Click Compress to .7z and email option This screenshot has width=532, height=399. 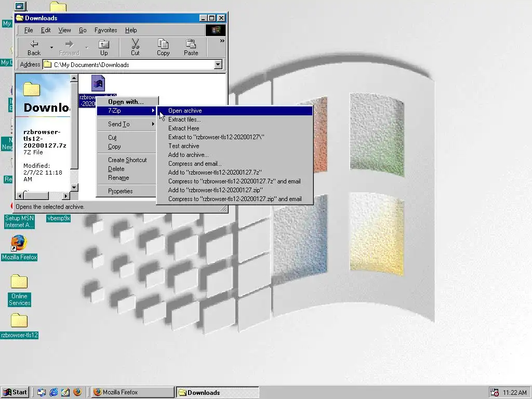click(235, 181)
